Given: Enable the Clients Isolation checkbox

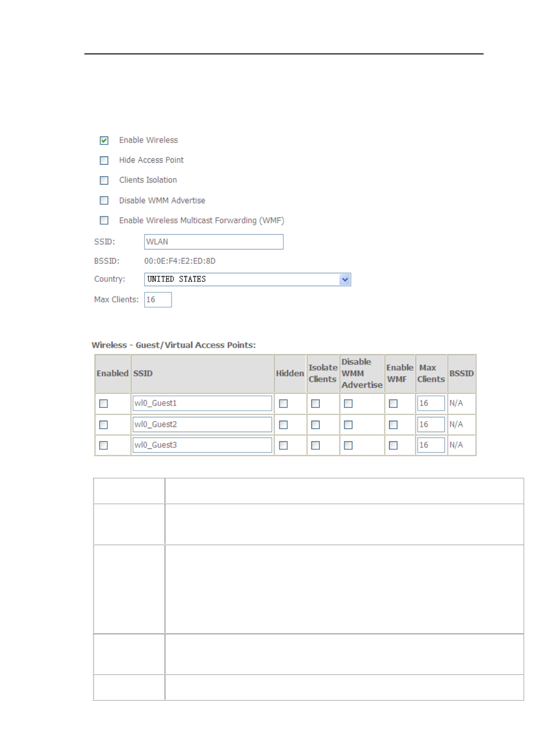Looking at the screenshot, I should click(104, 180).
